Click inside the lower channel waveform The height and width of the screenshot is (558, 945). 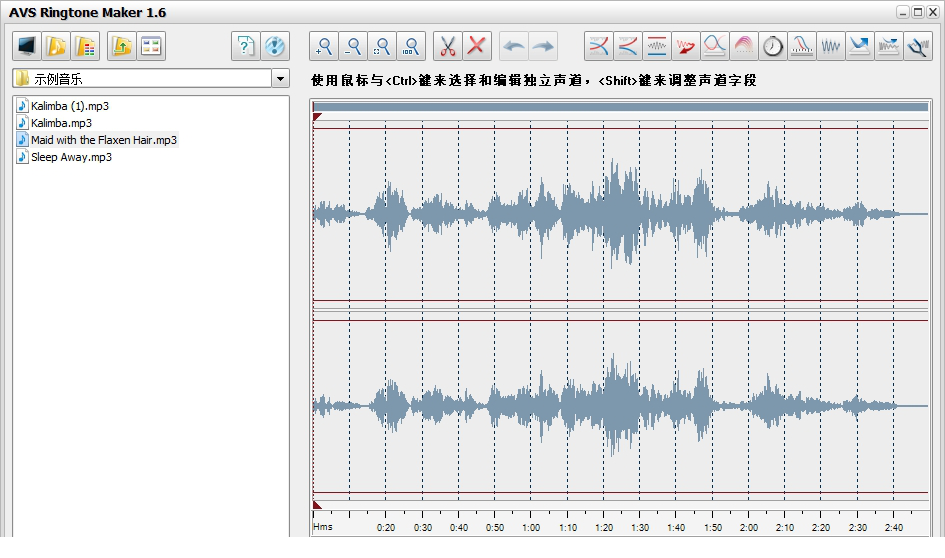point(620,406)
